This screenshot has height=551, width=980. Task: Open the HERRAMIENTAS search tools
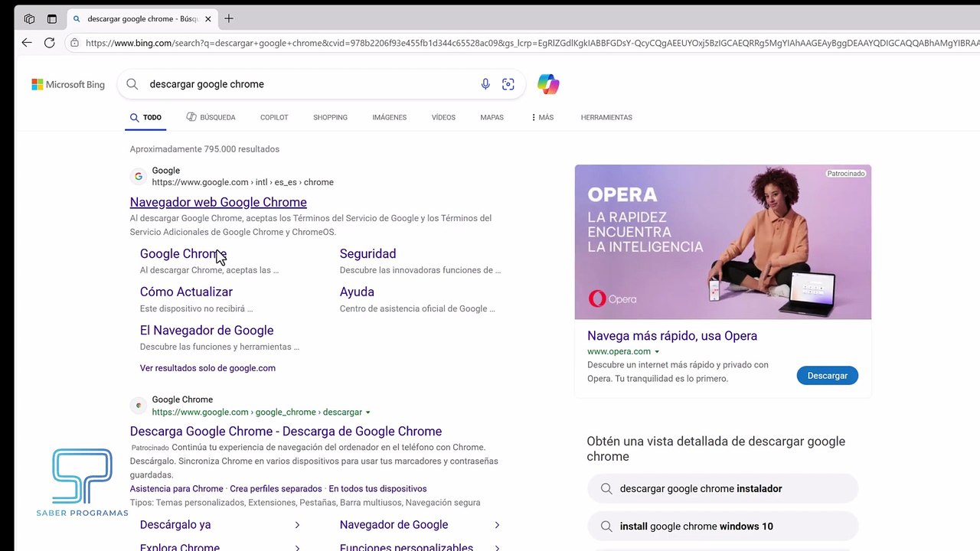click(x=606, y=117)
